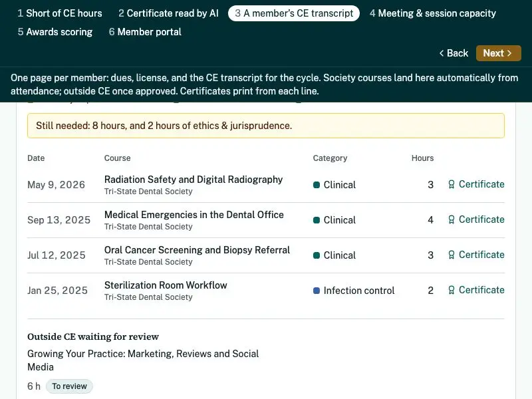Image resolution: width=532 pixels, height=399 pixels.
Task: Click teal Clinical dot for Medical Emergencies
Action: pos(317,220)
